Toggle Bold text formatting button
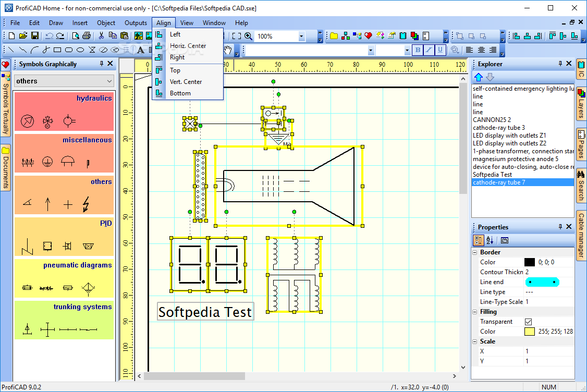Image resolution: width=587 pixels, height=392 pixels. 418,50
